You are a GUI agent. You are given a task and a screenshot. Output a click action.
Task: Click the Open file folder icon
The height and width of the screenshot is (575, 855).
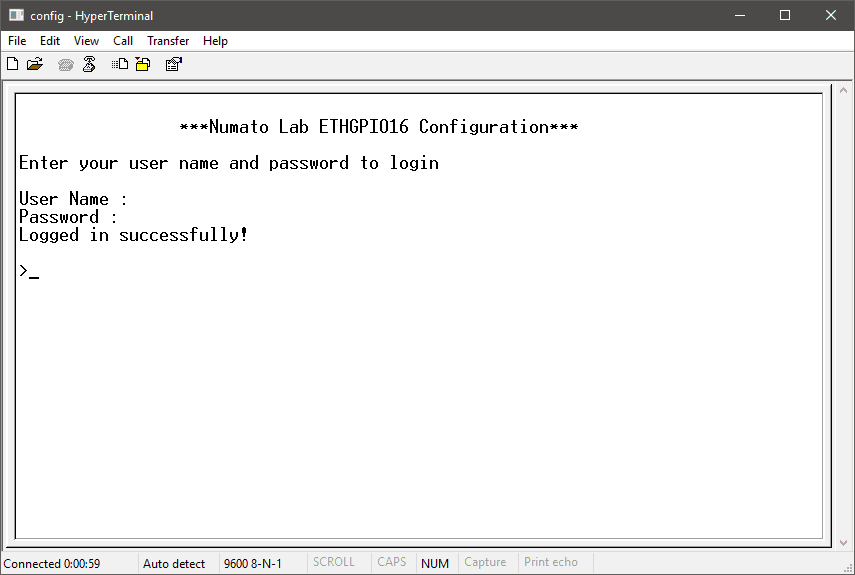coord(35,65)
